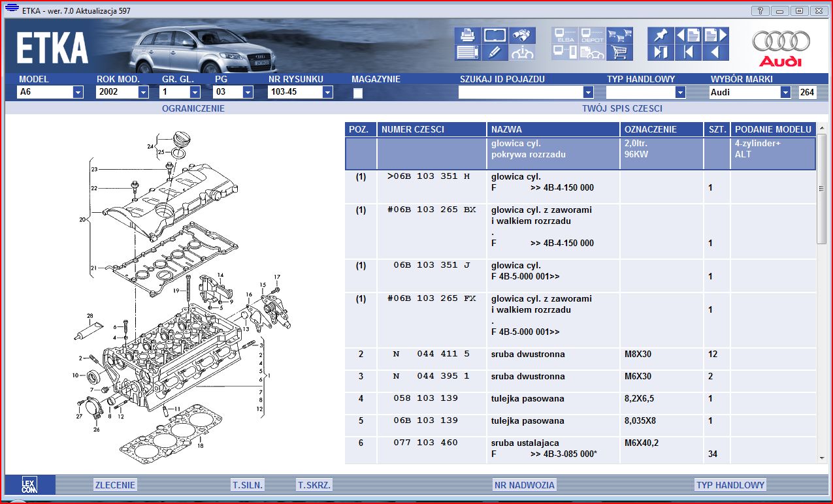Open the WYBÓR MARKI dropdown showing Audi

[x=785, y=93]
